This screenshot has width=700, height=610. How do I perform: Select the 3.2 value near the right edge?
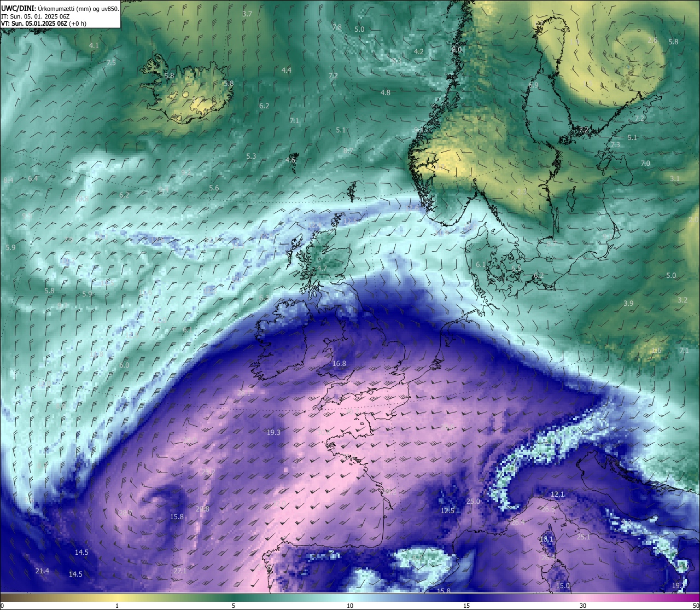(x=682, y=300)
